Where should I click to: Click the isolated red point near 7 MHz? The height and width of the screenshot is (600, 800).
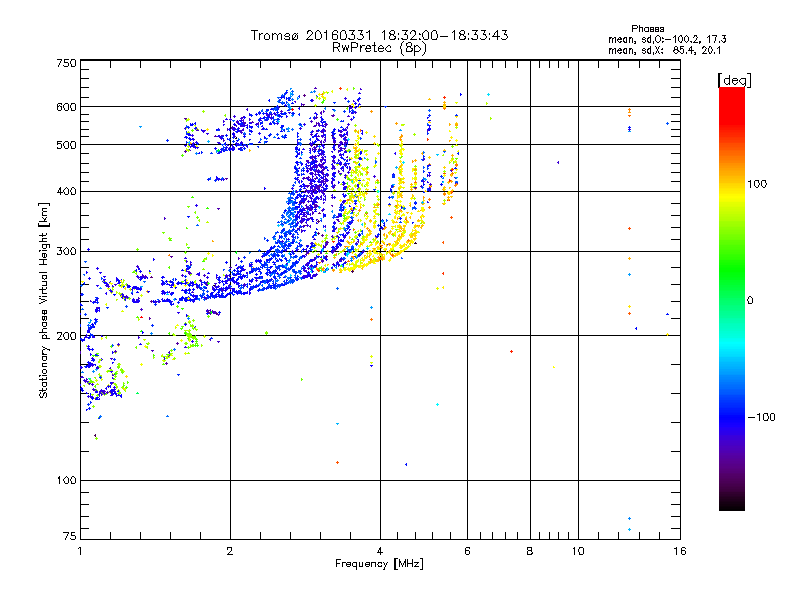tap(511, 352)
